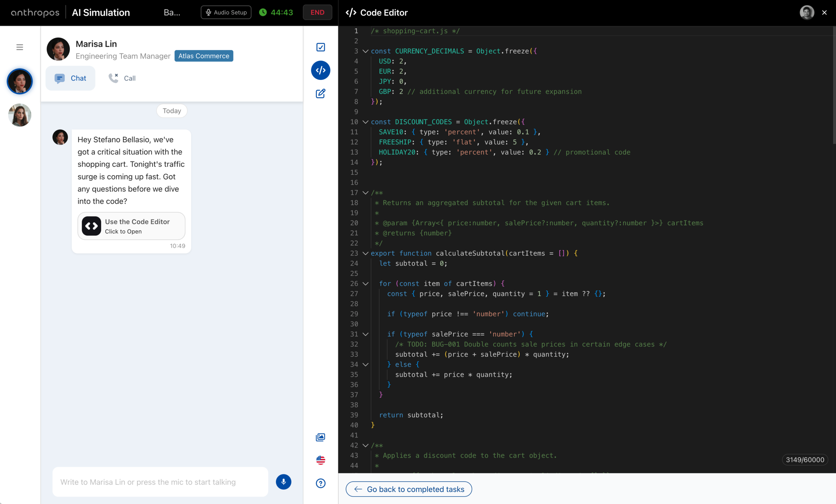This screenshot has width=836, height=504.
Task: Click the SAVE10 discount code line
Action: (459, 132)
